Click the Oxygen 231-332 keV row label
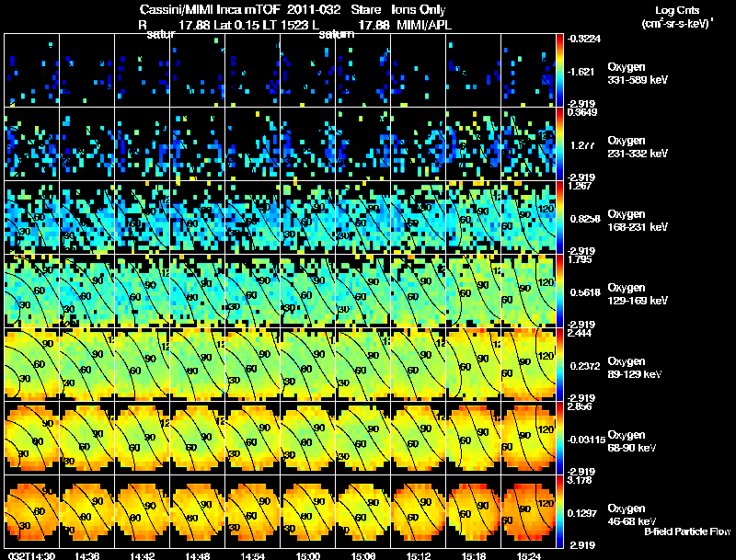This screenshot has width=736, height=560. coord(638,147)
